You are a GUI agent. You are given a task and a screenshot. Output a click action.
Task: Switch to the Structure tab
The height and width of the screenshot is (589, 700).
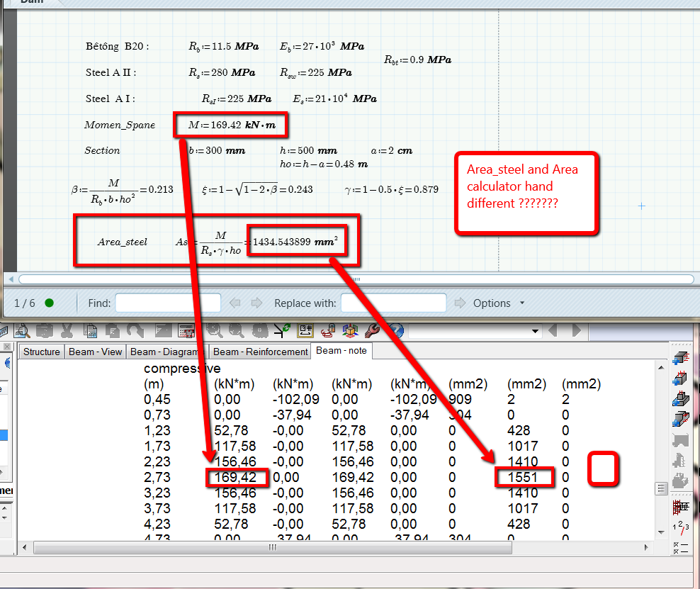pos(40,352)
